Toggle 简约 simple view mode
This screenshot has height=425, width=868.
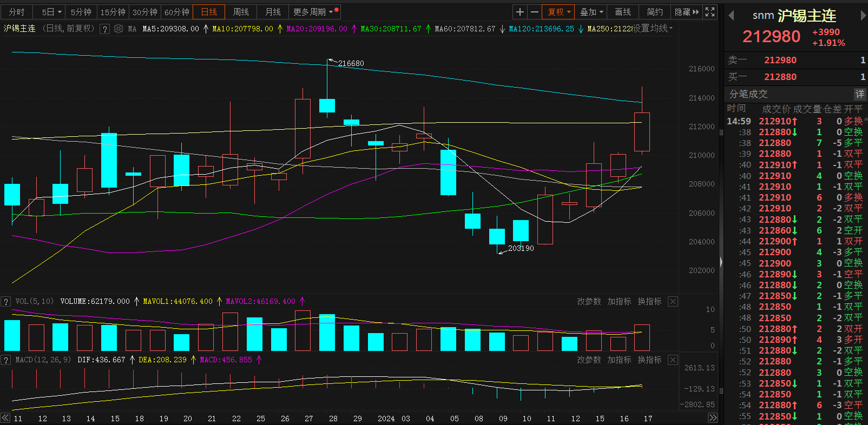654,12
